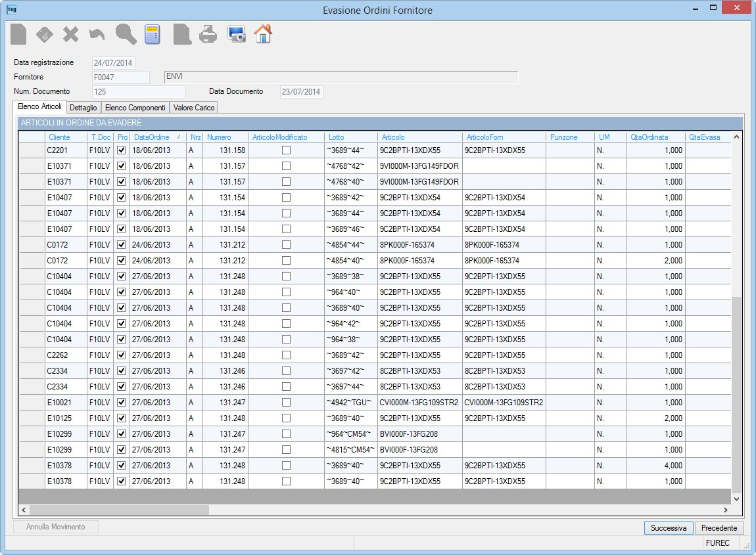Click the Successiva button
The image size is (756, 555).
click(669, 528)
